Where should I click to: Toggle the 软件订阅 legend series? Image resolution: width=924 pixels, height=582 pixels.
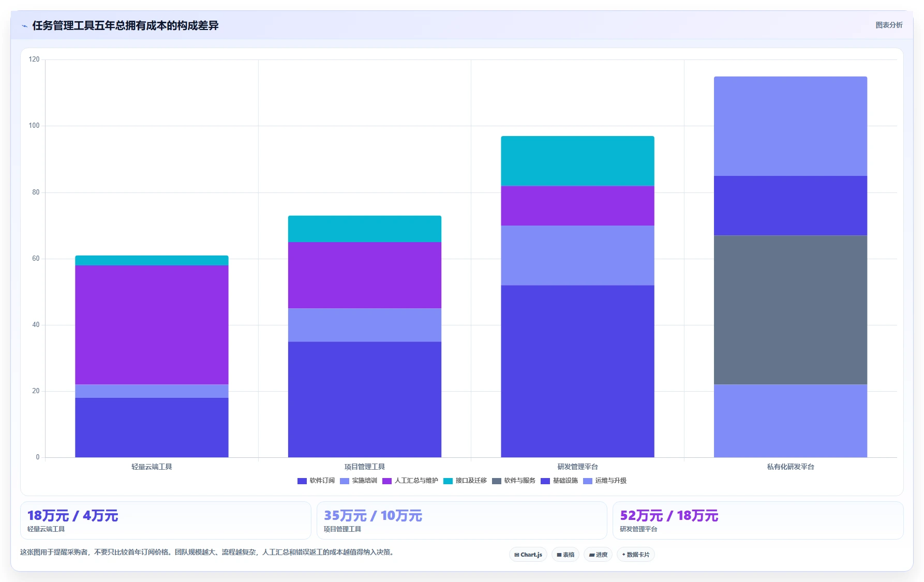(316, 481)
